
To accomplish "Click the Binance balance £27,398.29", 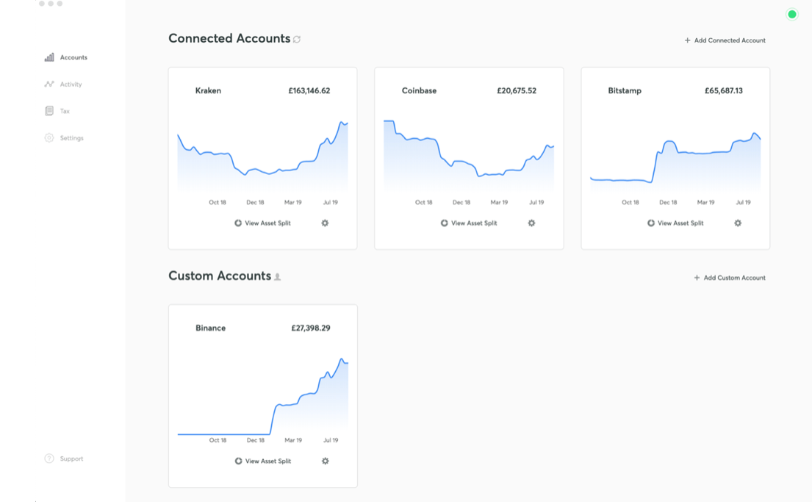I will click(311, 328).
